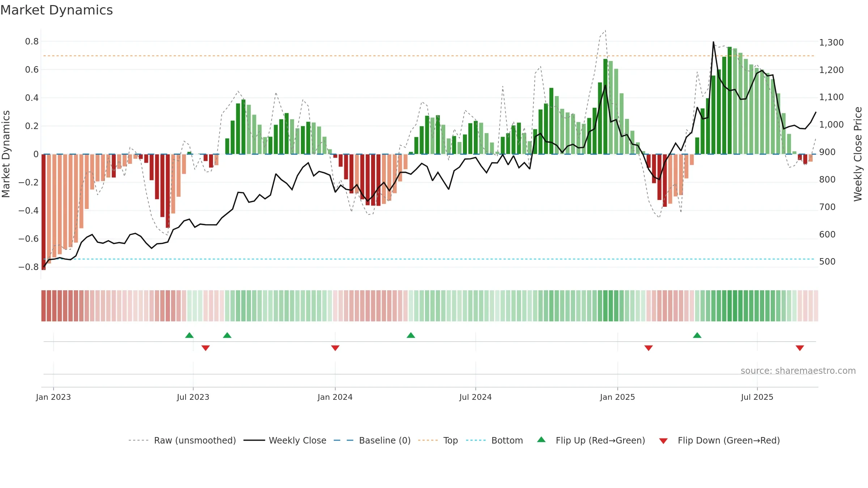Click the green flip-up marker in April 2025

pos(697,335)
